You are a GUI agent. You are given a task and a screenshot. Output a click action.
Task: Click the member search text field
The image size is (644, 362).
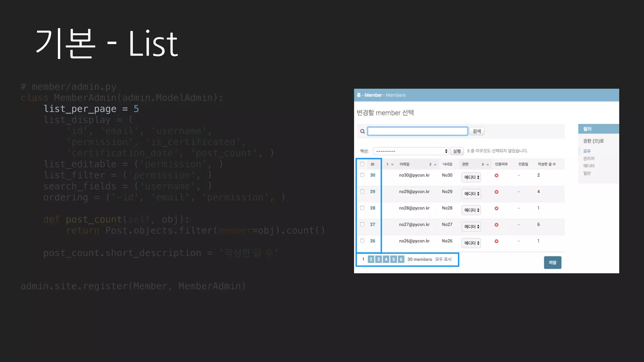418,131
